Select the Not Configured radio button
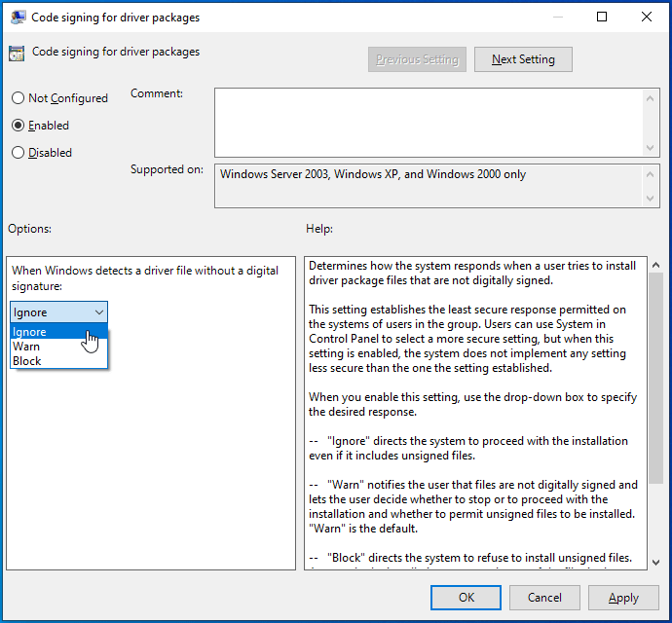The image size is (672, 623). (18, 98)
